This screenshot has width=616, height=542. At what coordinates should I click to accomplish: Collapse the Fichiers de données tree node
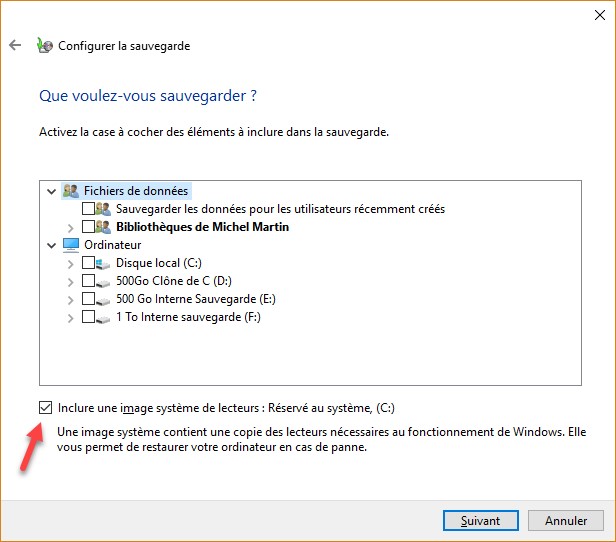tap(51, 190)
